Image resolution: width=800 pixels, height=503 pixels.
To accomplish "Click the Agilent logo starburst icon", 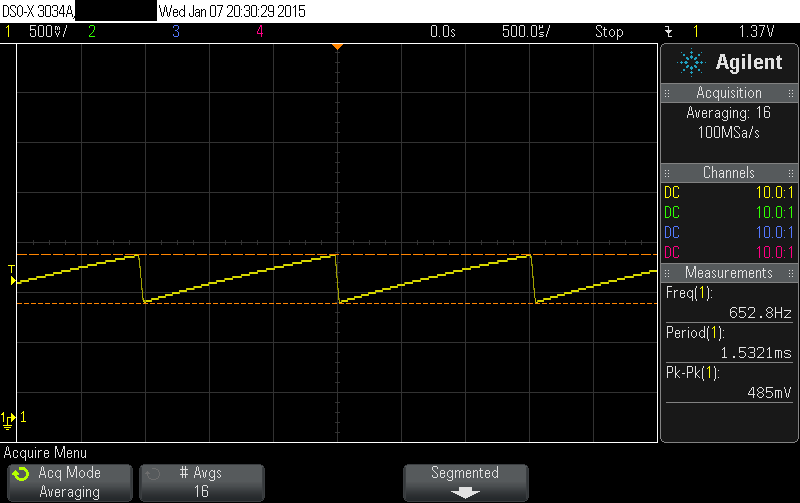I will pyautogui.click(x=691, y=63).
